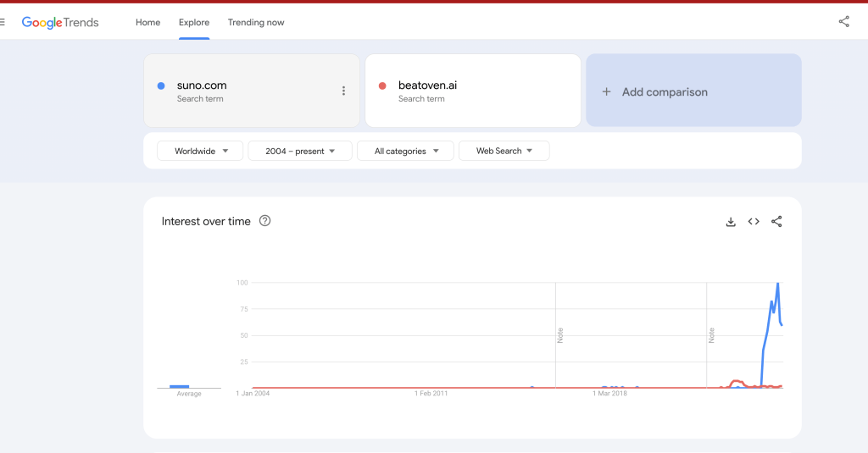Share the Interest over time chart
868x453 pixels.
[x=776, y=221]
